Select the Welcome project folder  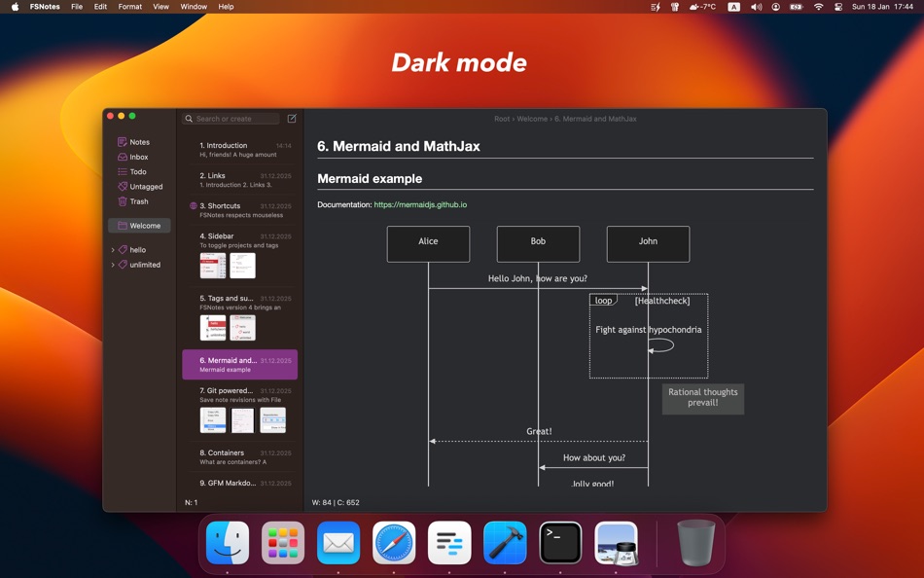(143, 225)
